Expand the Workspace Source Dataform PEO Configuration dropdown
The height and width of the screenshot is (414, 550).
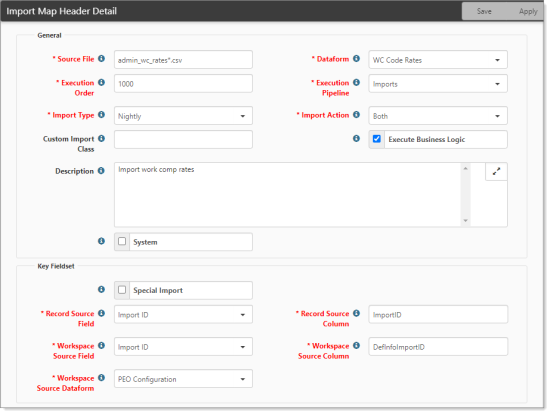pyautogui.click(x=183, y=379)
